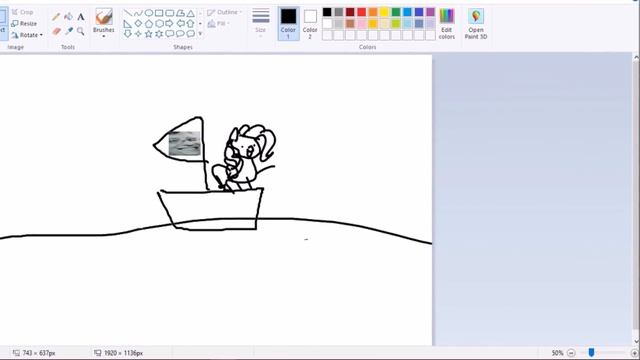Choose the pink palette swatch
Screen dimensions: 640x360
point(361,24)
